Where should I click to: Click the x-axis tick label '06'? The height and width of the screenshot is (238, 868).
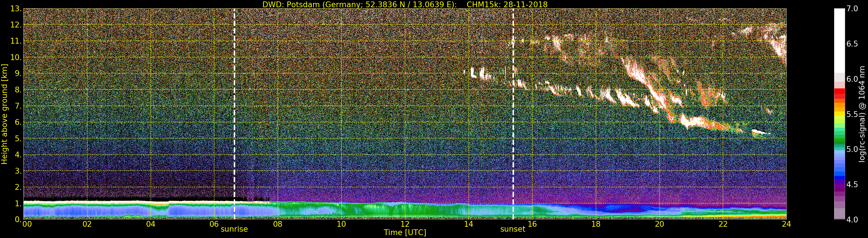pos(214,224)
